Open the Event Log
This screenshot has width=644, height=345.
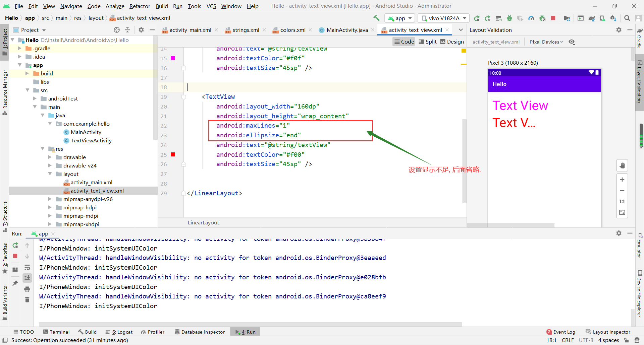560,332
